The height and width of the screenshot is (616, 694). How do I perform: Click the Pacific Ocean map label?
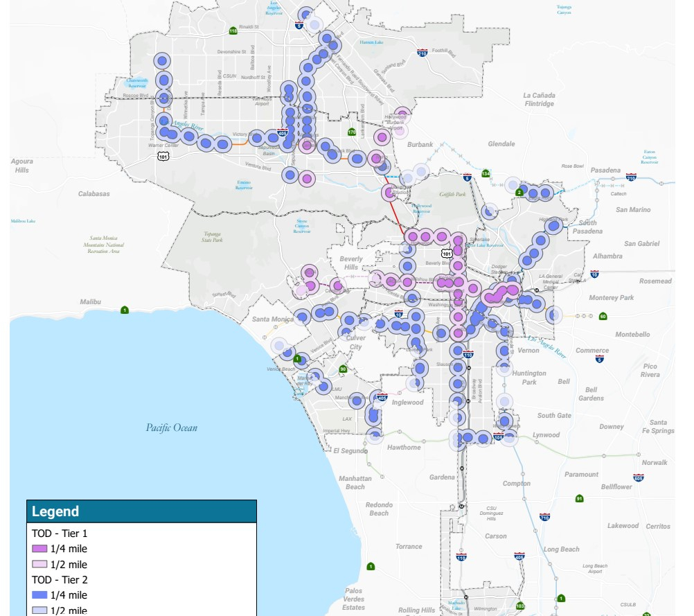(171, 428)
